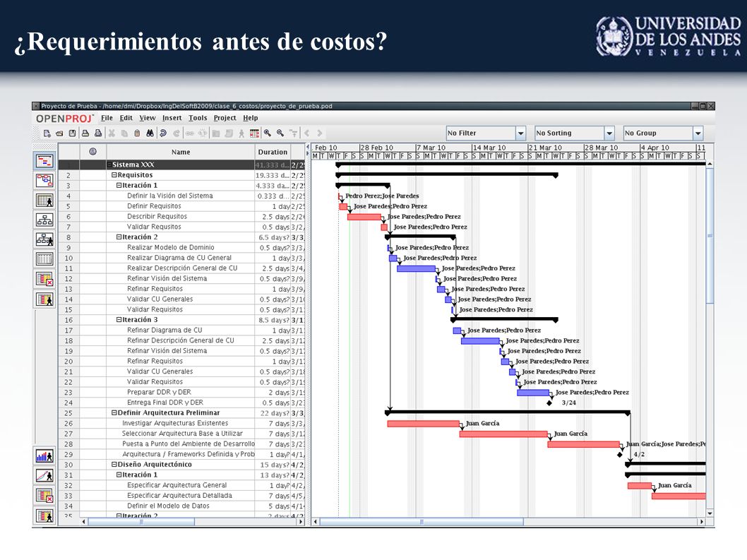Open the No Group dropdown
Screen dimensions: 747x560
pyautogui.click(x=698, y=133)
